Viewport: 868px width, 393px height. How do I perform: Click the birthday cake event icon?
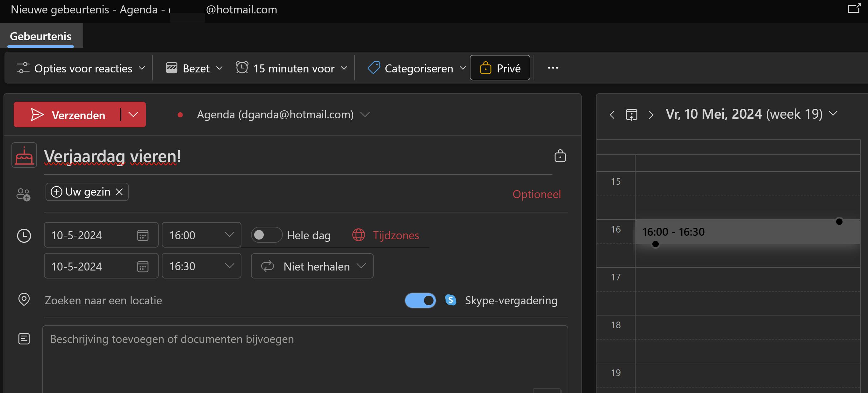coord(24,156)
